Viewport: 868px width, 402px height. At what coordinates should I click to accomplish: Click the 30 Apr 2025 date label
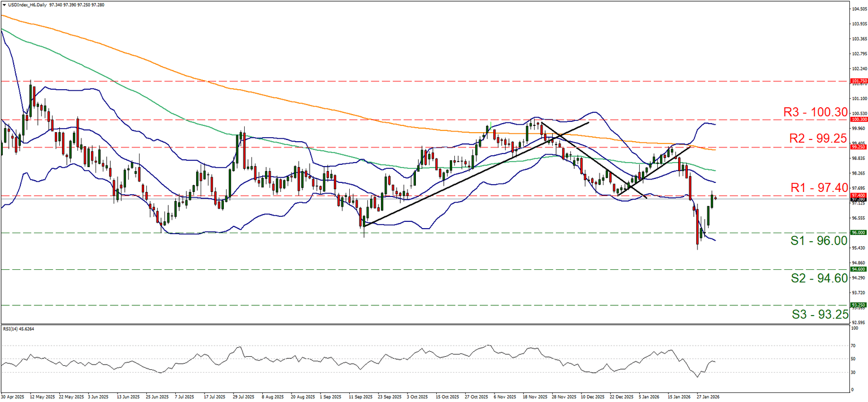point(12,397)
